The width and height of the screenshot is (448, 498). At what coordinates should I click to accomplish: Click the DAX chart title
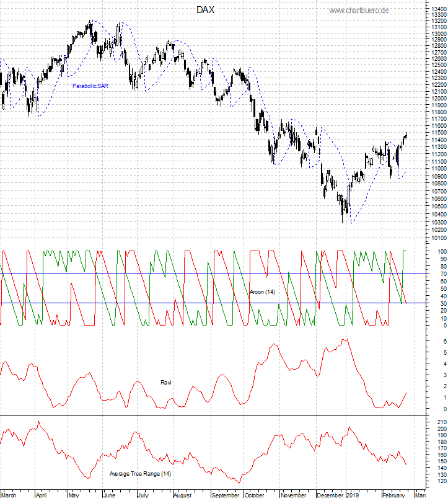205,10
